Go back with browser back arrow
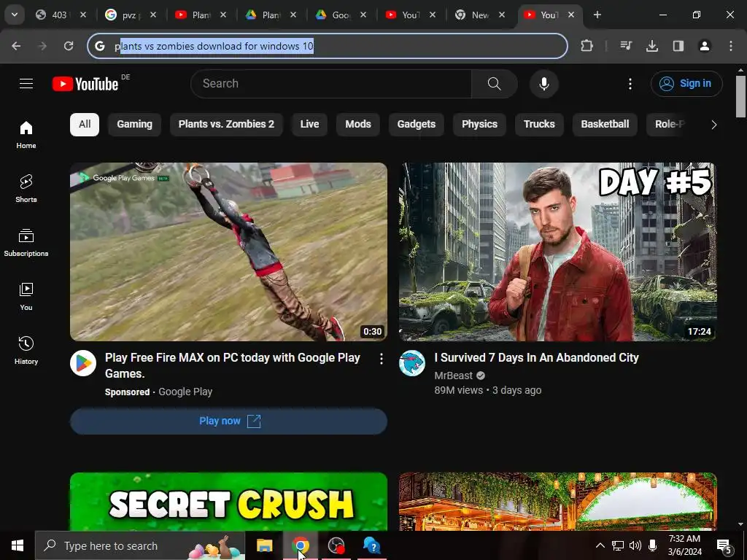 tap(16, 46)
